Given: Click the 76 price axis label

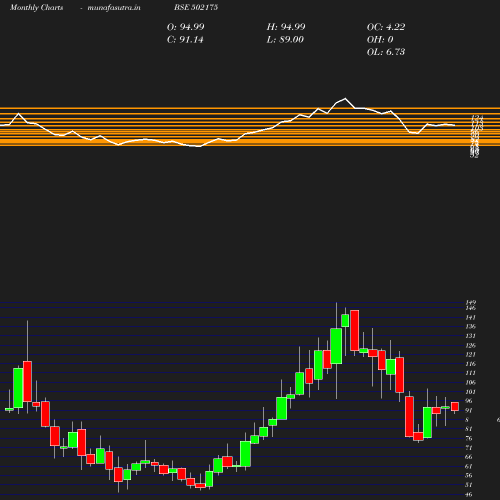Looking at the screenshot, I should 469,438.
